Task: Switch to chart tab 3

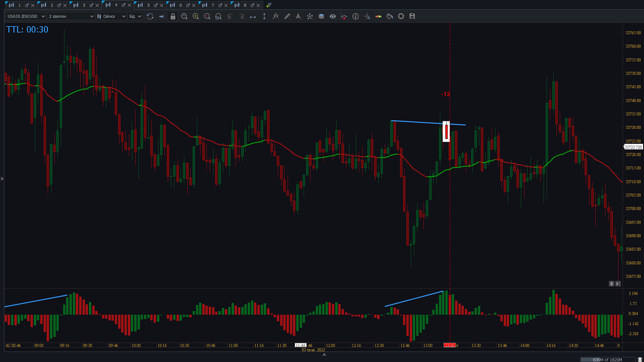Action: [x=83, y=5]
